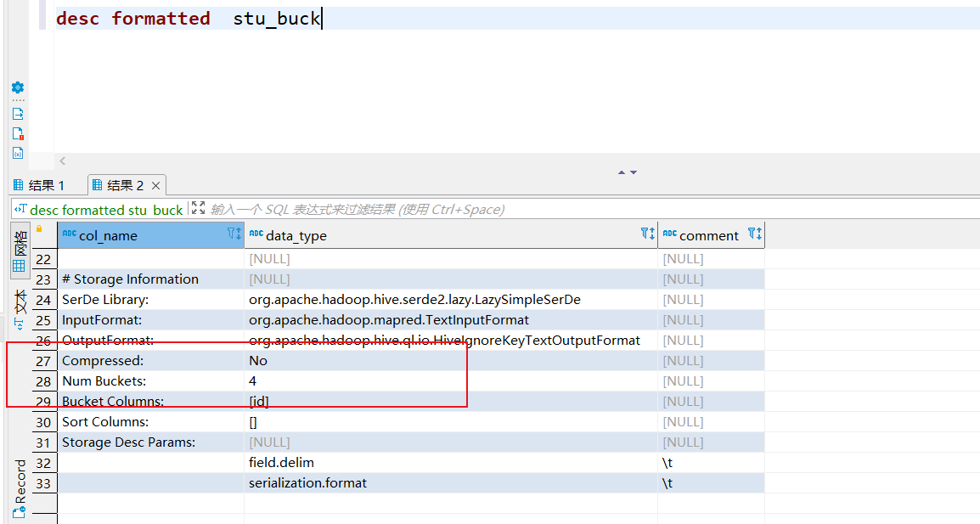This screenshot has width=980, height=524.
Task: Click the comment column header
Action: coord(712,235)
